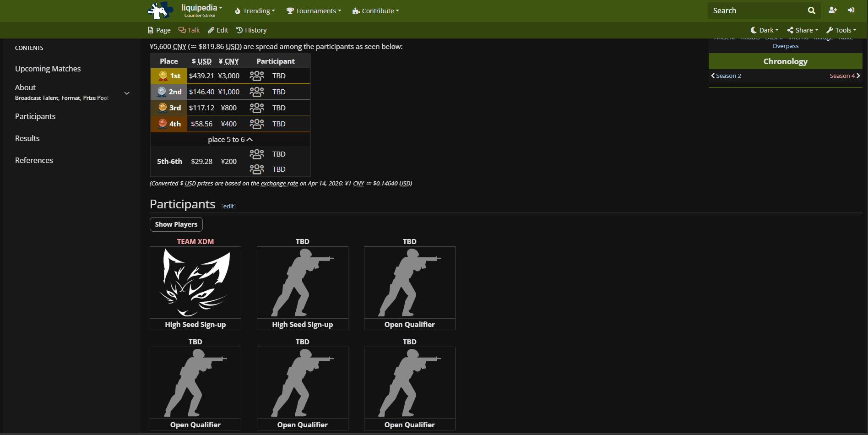The height and width of the screenshot is (435, 868).
Task: Go to Broadcast Talent subsection
Action: coord(37,98)
